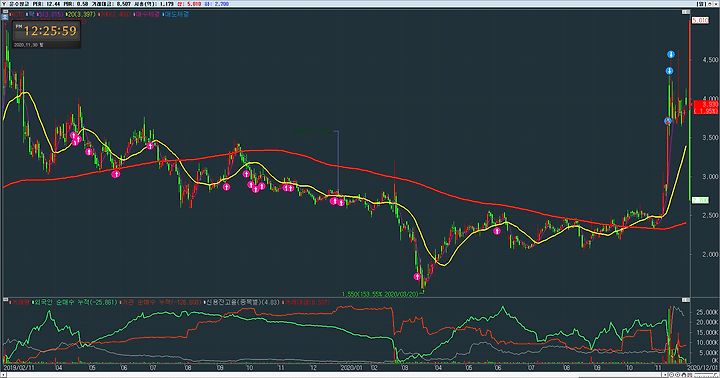This screenshot has width=720, height=378.
Task: Click the pink buy marker near 07 peak
Action: tap(150, 146)
